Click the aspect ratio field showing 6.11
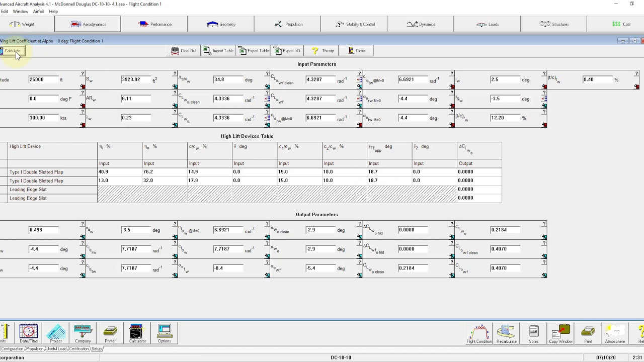Image resolution: width=644 pixels, height=362 pixels. tap(136, 99)
